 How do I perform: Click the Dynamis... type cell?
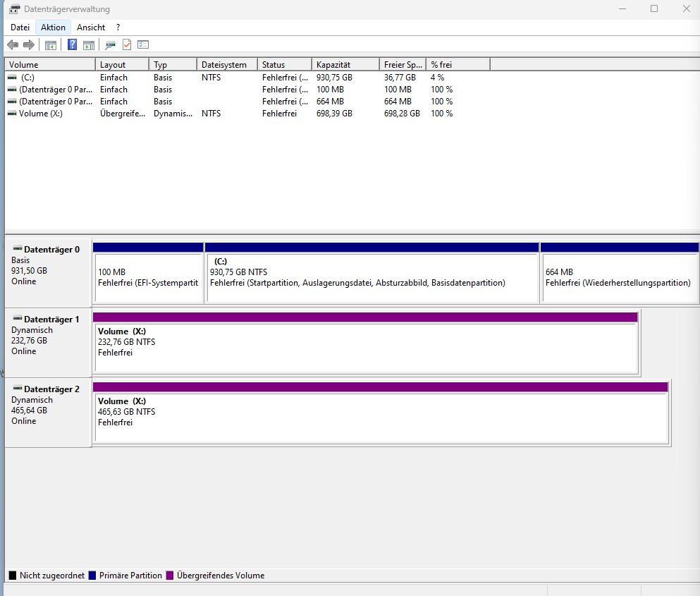click(173, 114)
